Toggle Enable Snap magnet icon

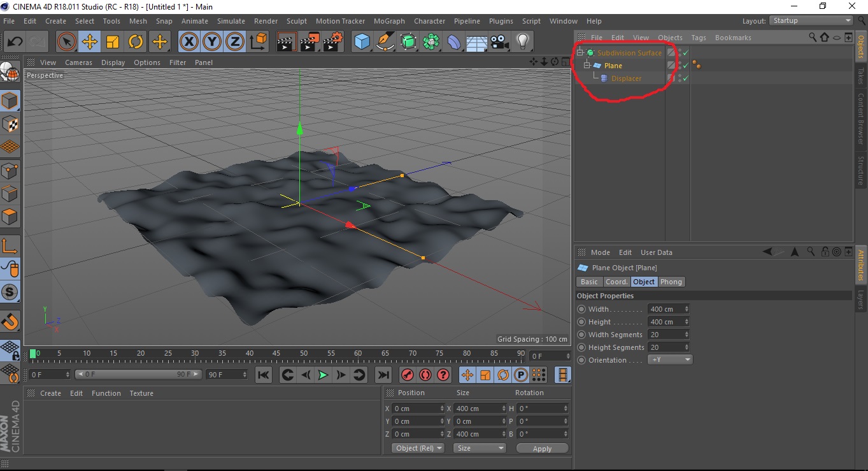(x=10, y=321)
